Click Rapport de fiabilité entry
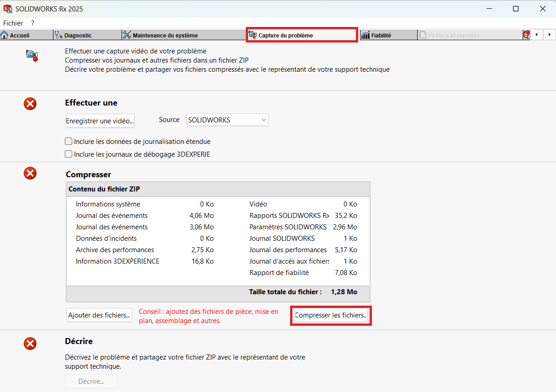This screenshot has width=556, height=392. coord(303,273)
